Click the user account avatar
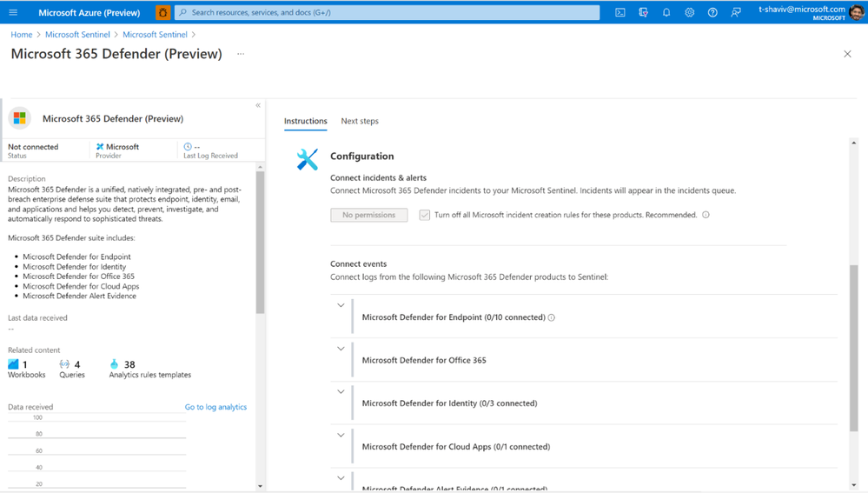 tap(857, 12)
